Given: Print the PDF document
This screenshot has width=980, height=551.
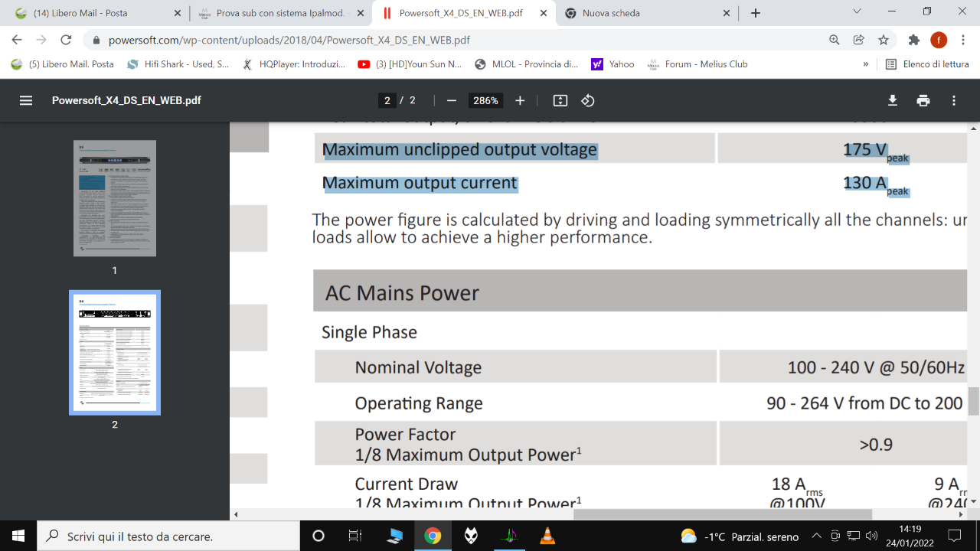Looking at the screenshot, I should [923, 100].
